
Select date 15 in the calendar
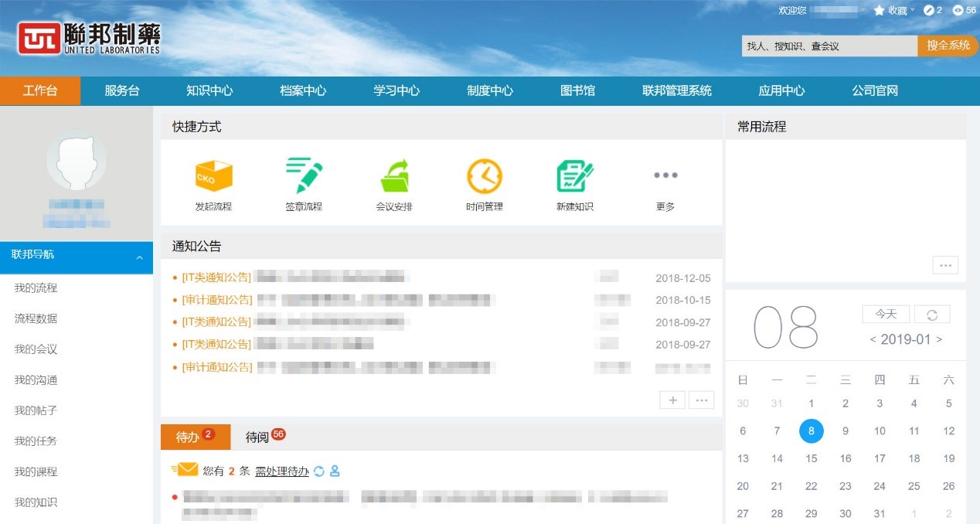(811, 458)
